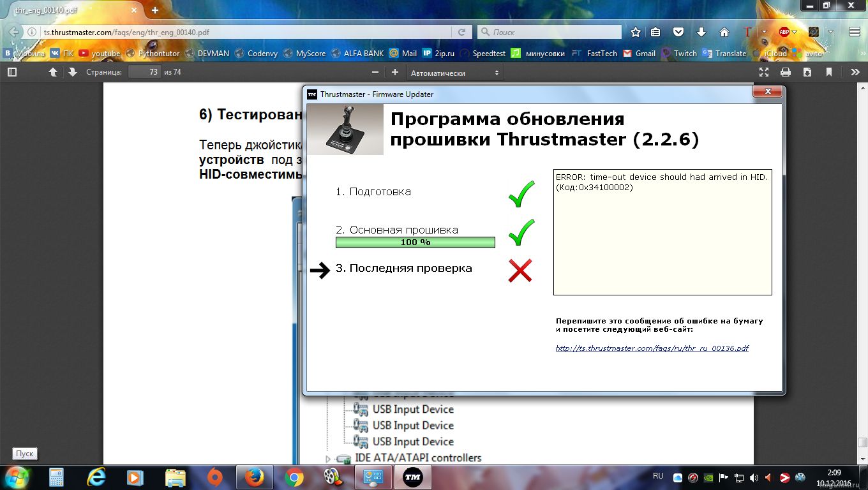The image size is (868, 490).
Task: Switch PDF to presentation mode
Action: click(x=764, y=72)
